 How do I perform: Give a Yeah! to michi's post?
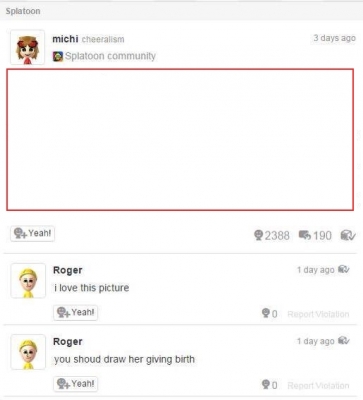32,233
